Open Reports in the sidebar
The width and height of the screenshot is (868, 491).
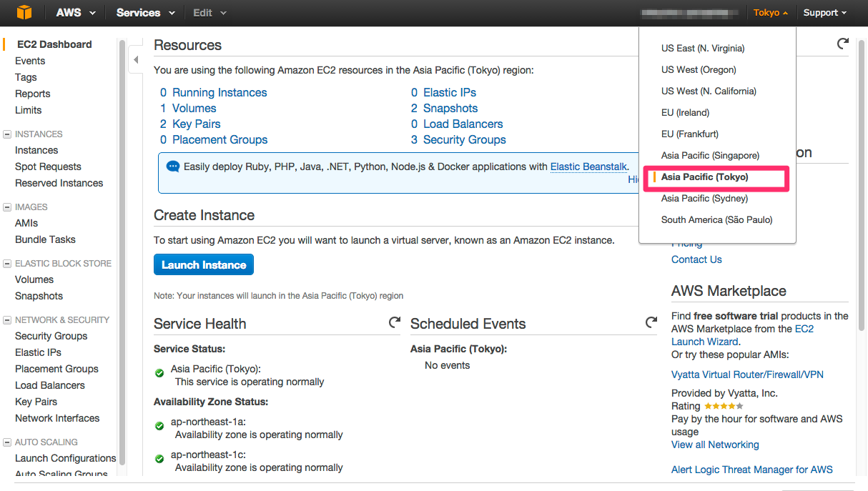click(33, 94)
